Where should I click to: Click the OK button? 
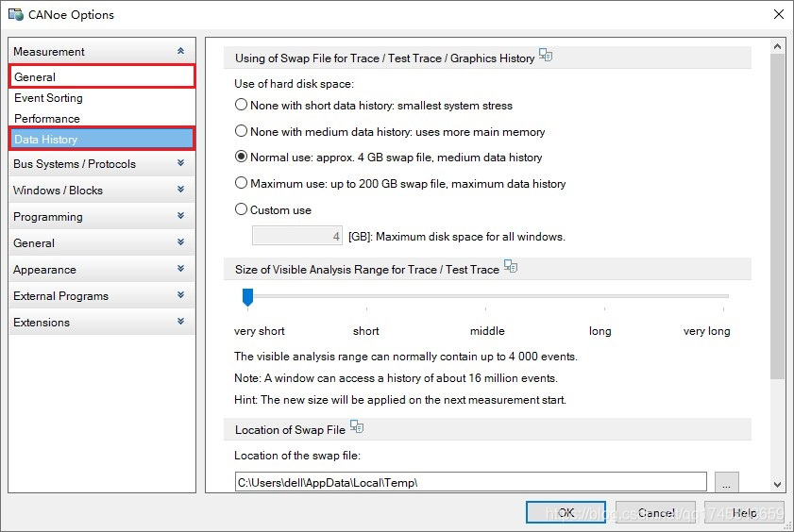tap(566, 513)
